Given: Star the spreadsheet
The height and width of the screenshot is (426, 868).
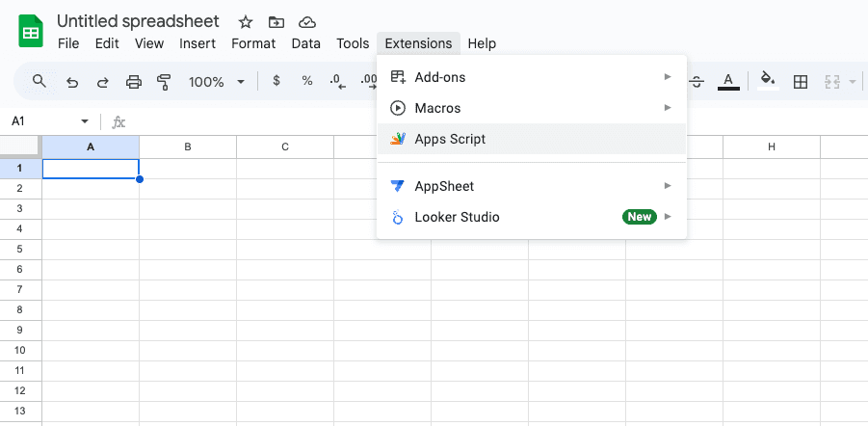Looking at the screenshot, I should point(246,22).
